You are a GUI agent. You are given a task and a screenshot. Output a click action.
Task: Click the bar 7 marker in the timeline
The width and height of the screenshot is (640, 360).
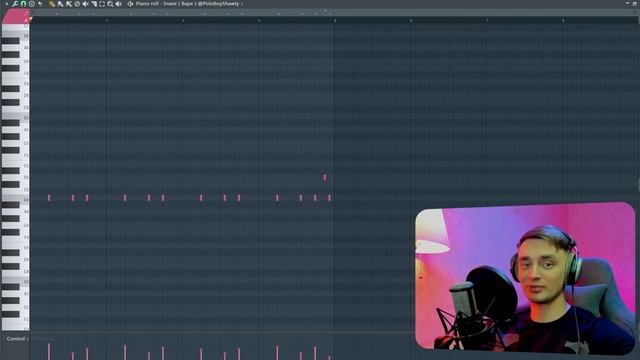[487, 20]
